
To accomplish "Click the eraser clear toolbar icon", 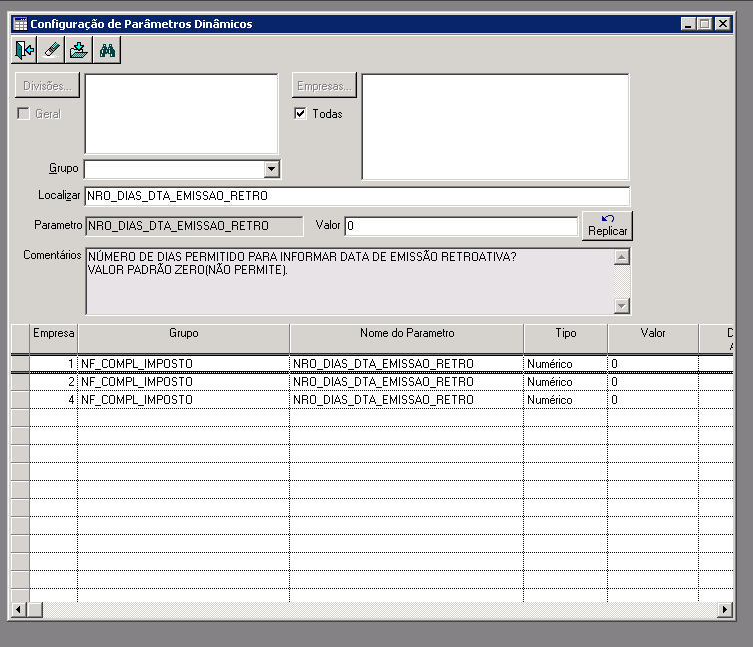I will pos(51,50).
